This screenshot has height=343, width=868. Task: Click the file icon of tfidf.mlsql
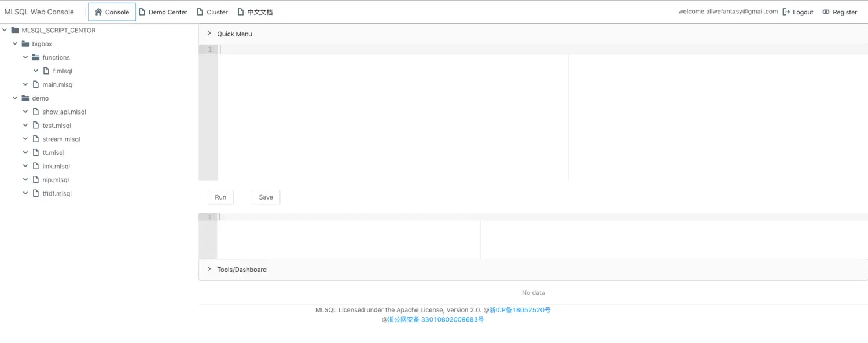(x=36, y=193)
